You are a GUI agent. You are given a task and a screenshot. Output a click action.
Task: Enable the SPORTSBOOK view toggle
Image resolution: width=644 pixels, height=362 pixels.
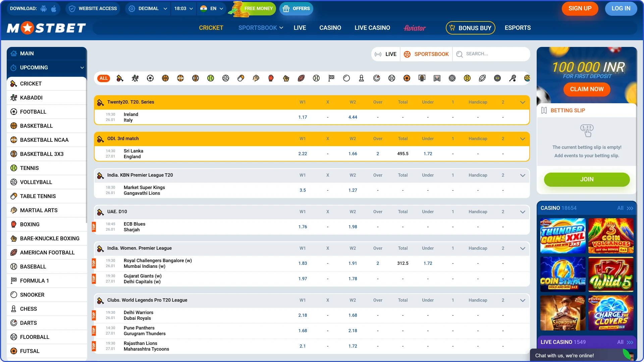coord(426,54)
